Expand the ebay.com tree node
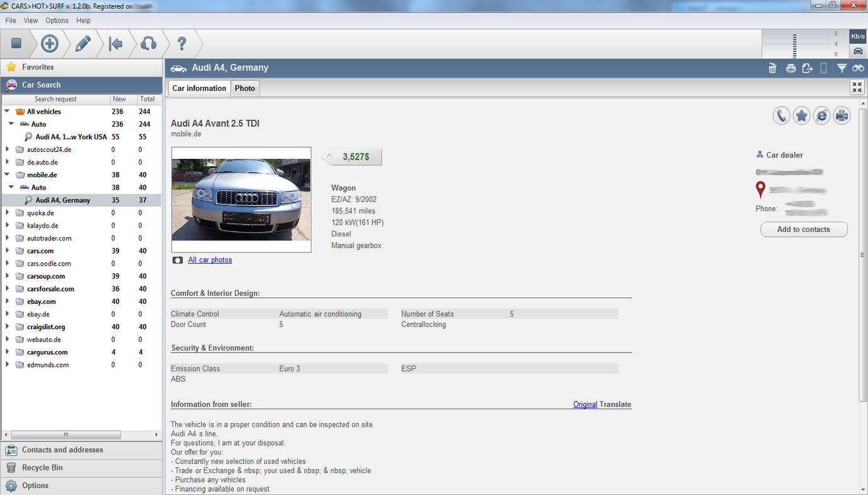The image size is (868, 495). pos(7,301)
